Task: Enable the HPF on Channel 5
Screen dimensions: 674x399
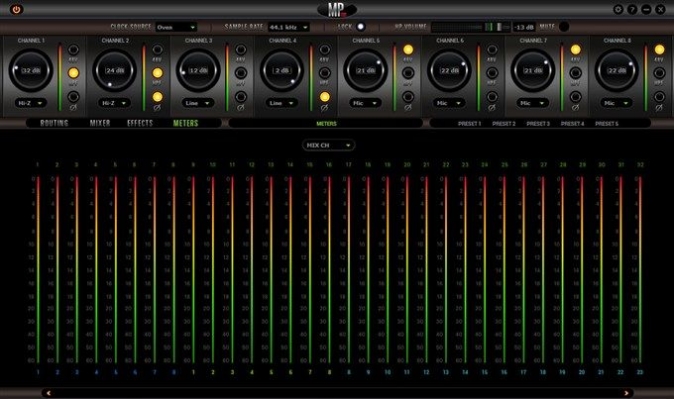Action: [408, 73]
